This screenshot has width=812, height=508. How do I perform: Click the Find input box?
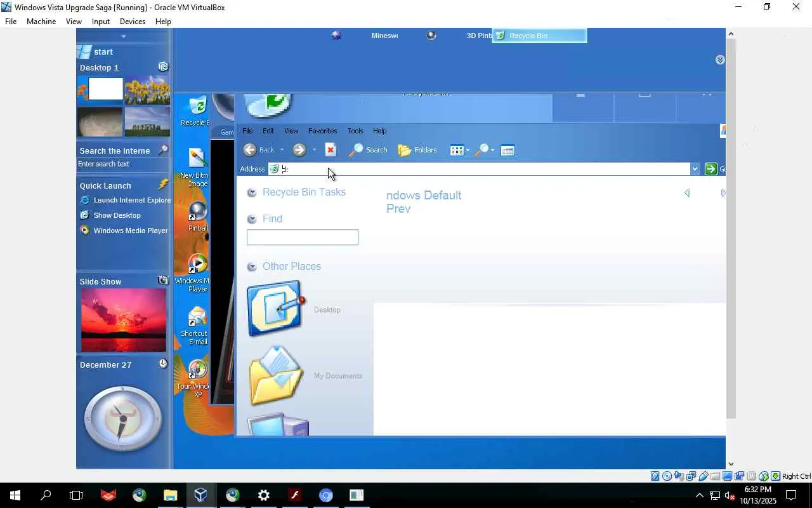click(x=303, y=237)
